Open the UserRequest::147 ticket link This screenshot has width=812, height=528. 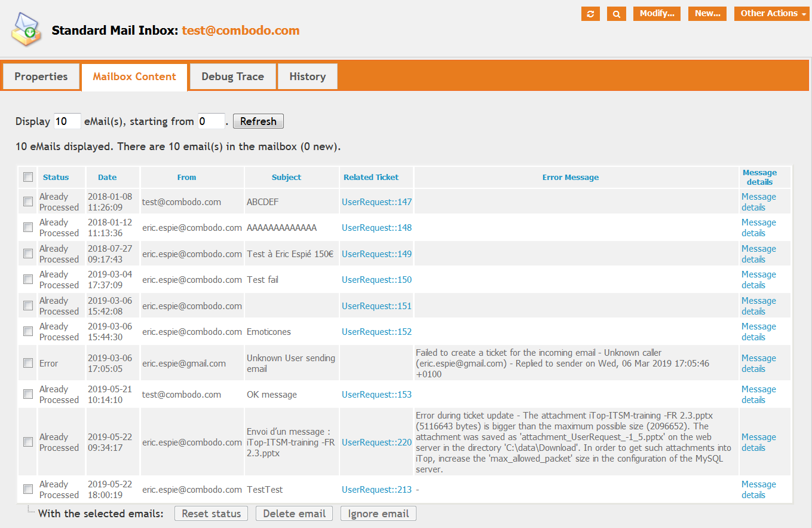(x=376, y=202)
